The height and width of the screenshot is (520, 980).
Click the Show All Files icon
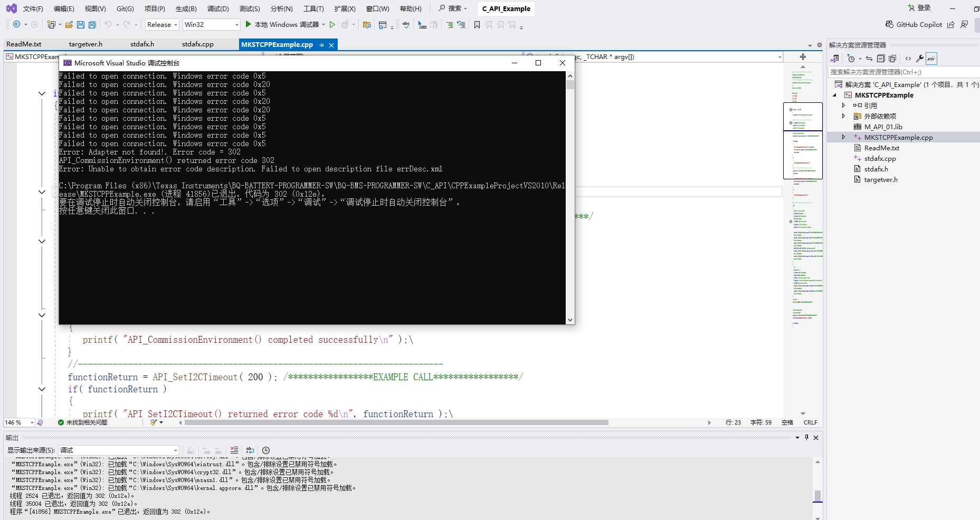point(892,59)
